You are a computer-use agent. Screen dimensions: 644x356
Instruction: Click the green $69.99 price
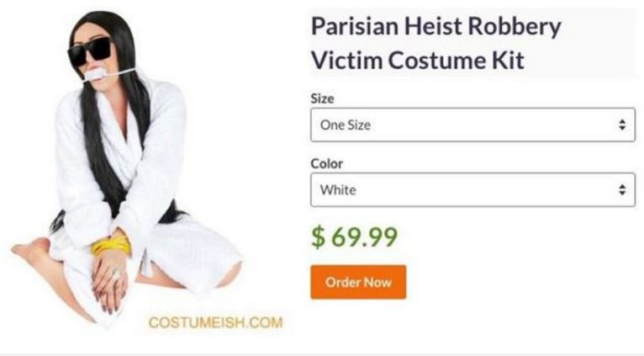point(355,237)
